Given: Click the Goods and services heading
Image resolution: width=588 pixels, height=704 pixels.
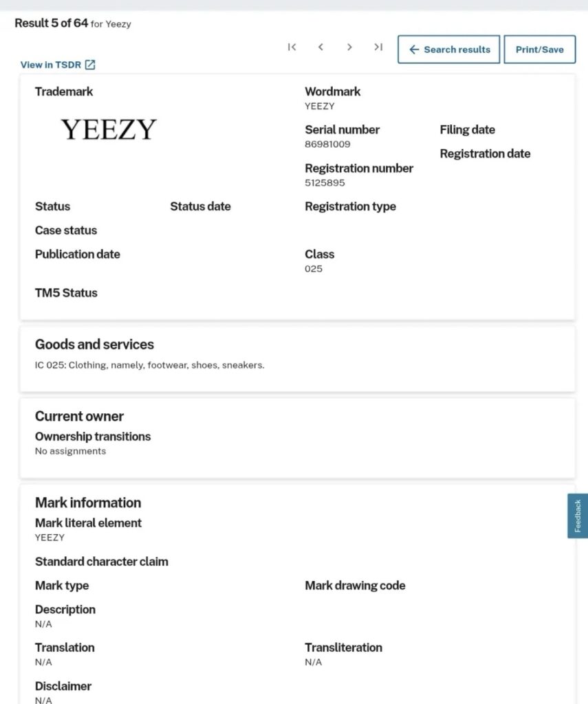Looking at the screenshot, I should (x=94, y=344).
